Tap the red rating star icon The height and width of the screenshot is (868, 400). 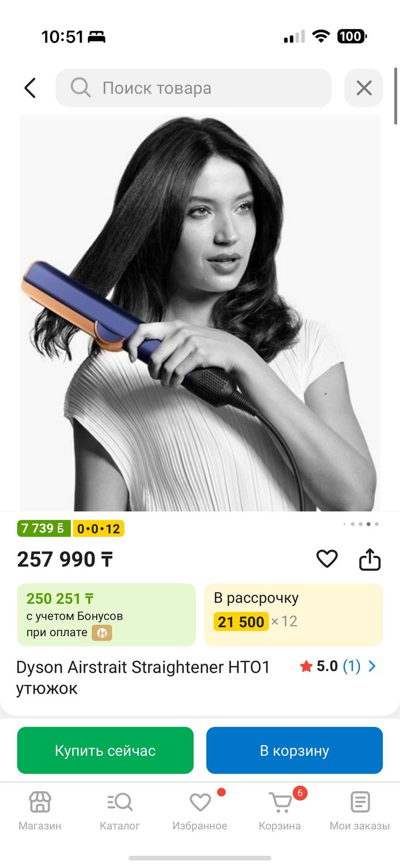coord(306,666)
